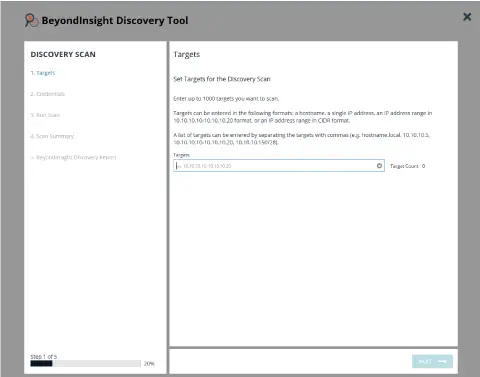Select step 3. Run Scan in sidebar
Screen dimensions: 480x377
45,115
